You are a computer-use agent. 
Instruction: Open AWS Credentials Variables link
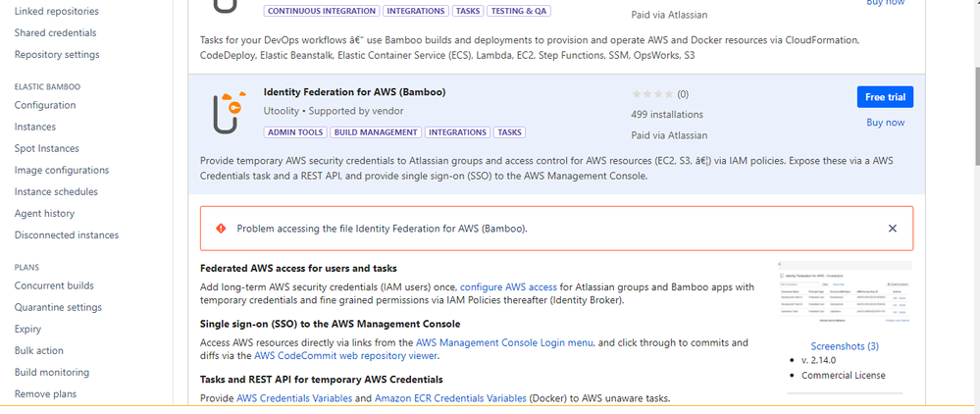click(x=293, y=397)
